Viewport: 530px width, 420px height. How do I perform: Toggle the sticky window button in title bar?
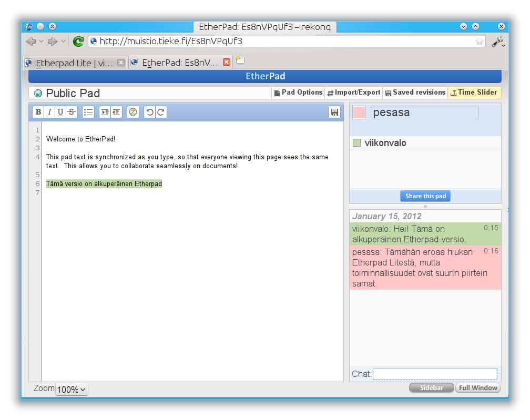pos(40,27)
